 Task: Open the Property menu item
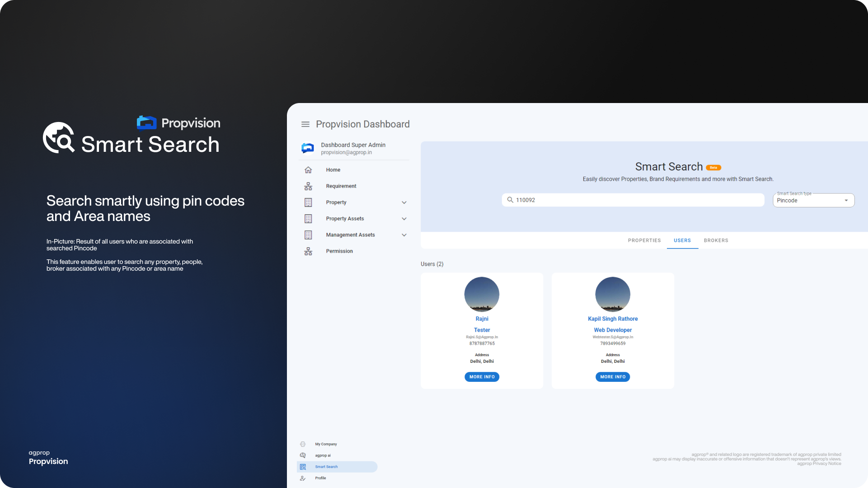point(336,202)
